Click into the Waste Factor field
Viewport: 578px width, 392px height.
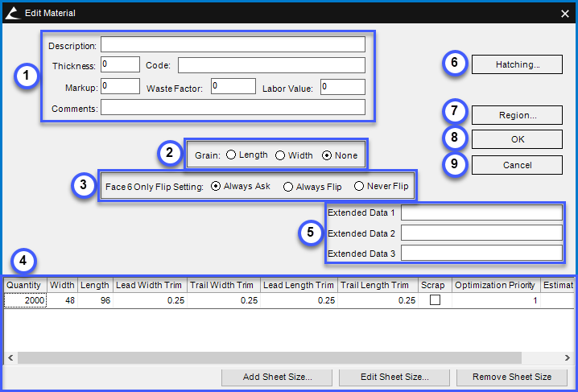coord(233,86)
